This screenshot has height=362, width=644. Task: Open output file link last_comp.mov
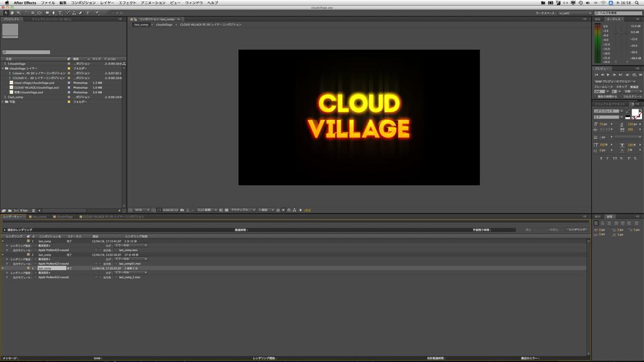coord(128,250)
